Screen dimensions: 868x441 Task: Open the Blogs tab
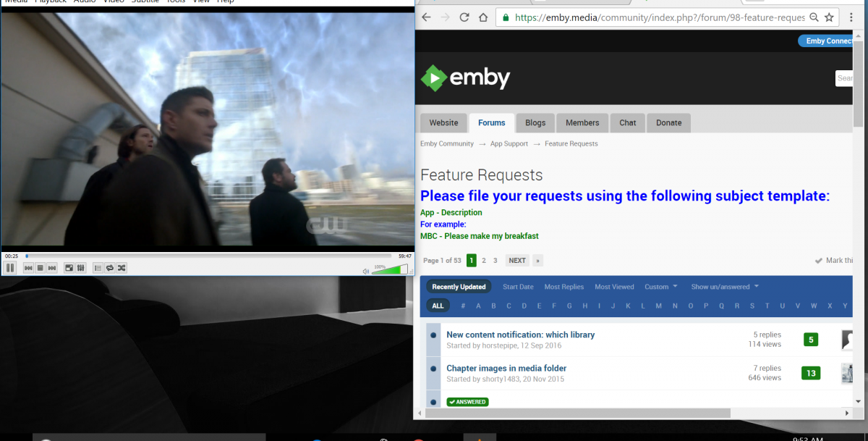(x=535, y=123)
